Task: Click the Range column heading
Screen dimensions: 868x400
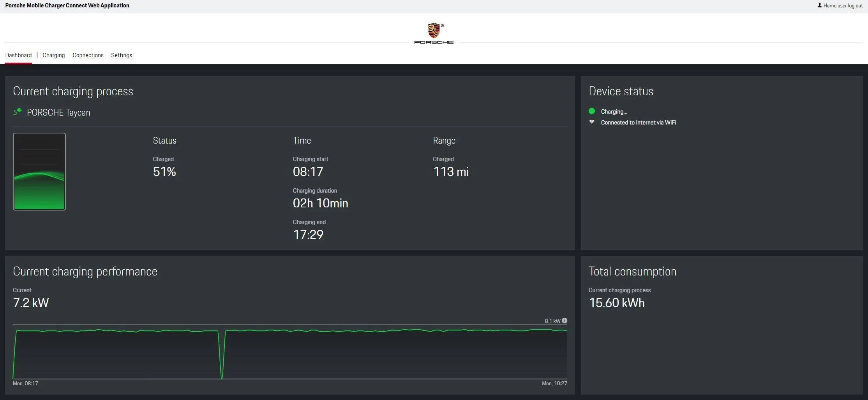Action: [x=444, y=140]
